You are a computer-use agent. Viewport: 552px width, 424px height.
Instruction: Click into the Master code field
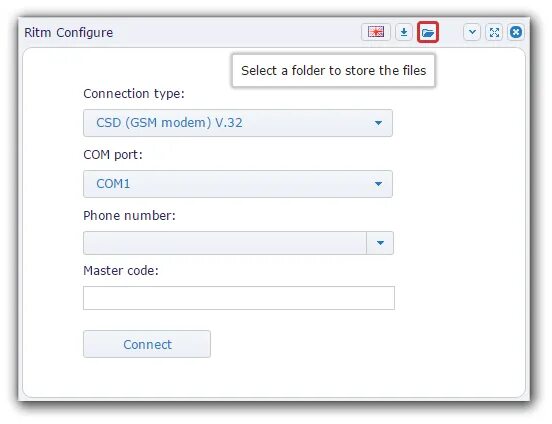pos(239,298)
